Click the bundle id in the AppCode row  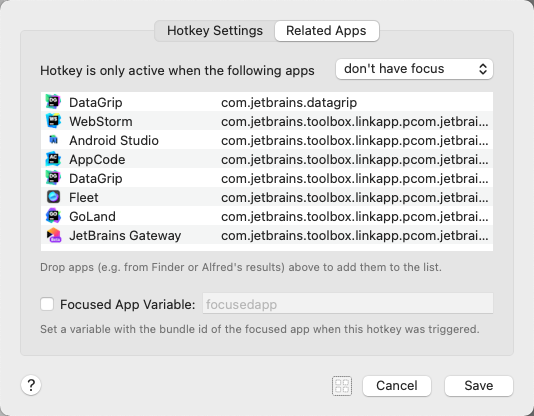coord(355,160)
